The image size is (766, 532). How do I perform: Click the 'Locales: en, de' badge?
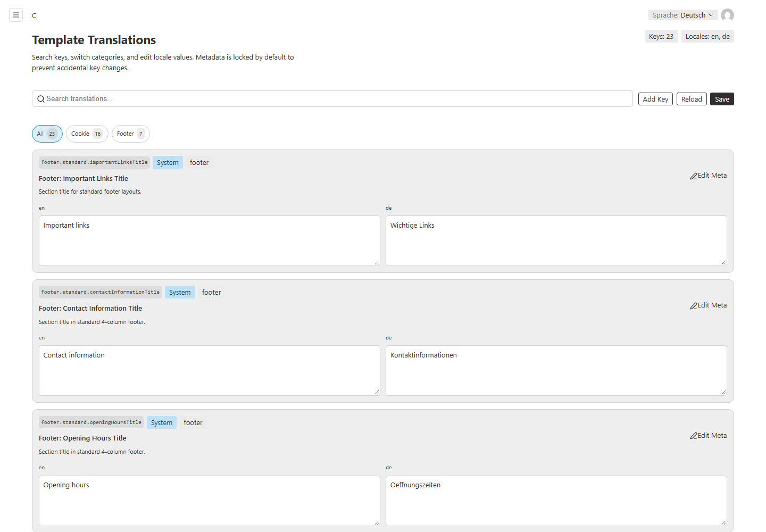[707, 36]
